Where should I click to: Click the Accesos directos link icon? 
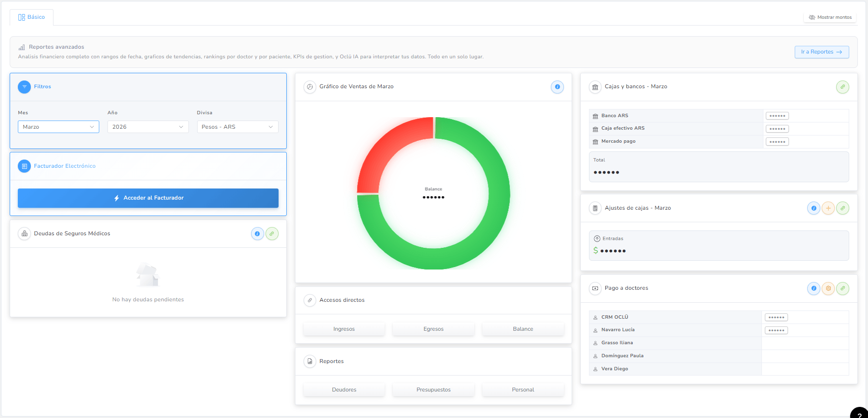click(x=310, y=300)
